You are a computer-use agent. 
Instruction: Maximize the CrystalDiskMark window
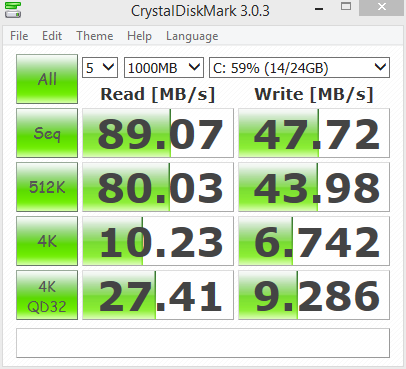tap(346, 7)
